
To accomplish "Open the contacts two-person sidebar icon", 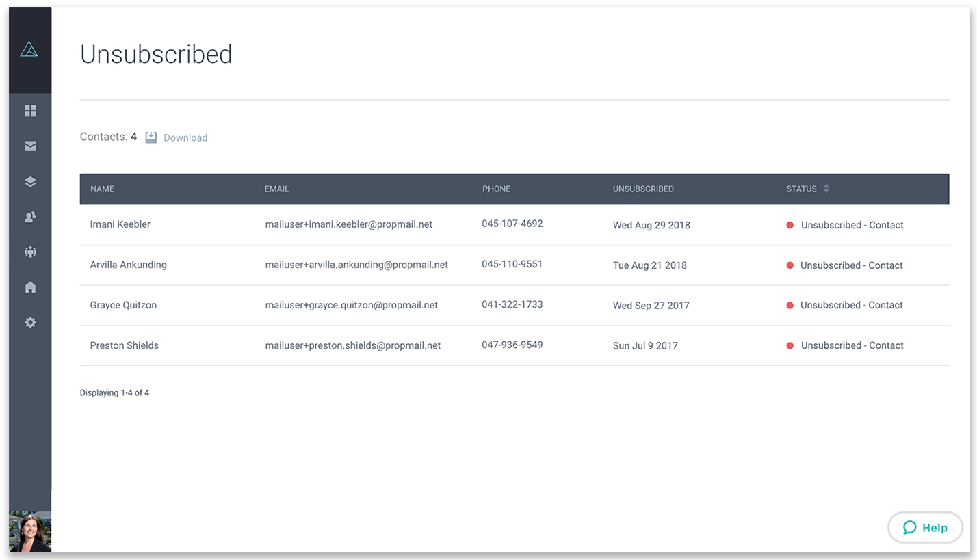I will coord(30,217).
